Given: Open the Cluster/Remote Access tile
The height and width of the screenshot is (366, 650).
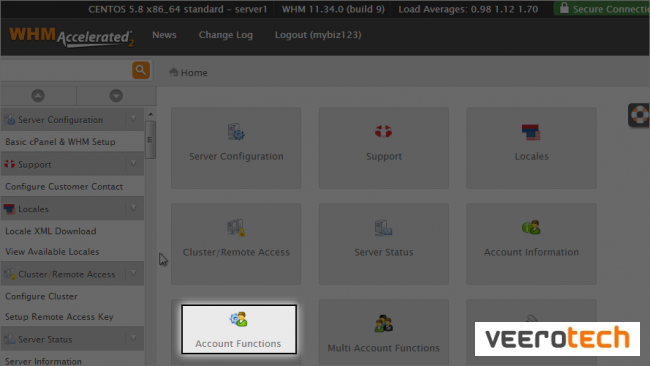Looking at the screenshot, I should tap(236, 244).
